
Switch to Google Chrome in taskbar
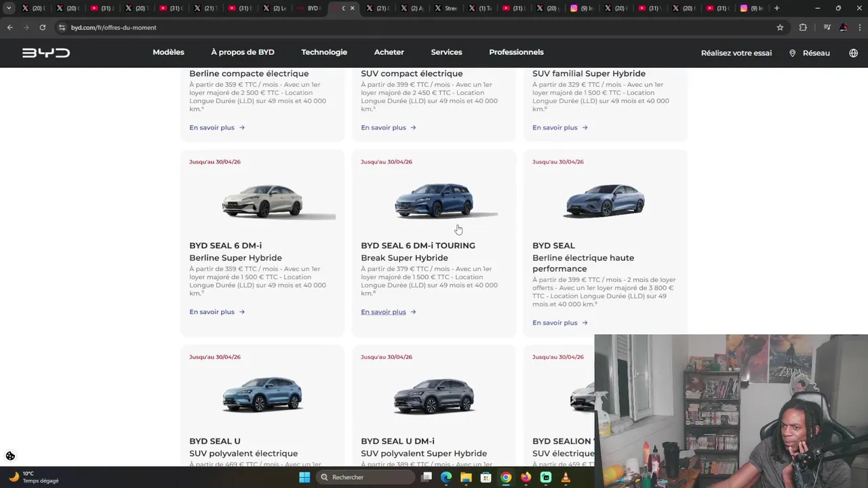506,477
